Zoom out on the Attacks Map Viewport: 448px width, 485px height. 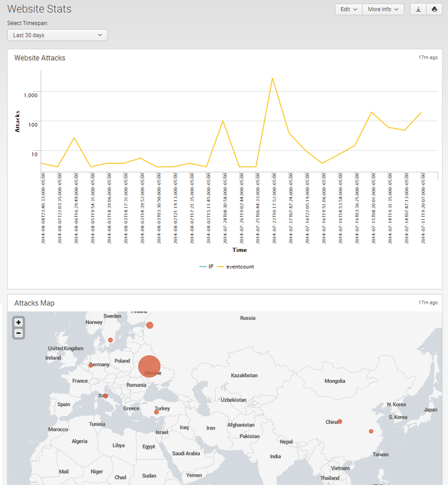(x=19, y=333)
